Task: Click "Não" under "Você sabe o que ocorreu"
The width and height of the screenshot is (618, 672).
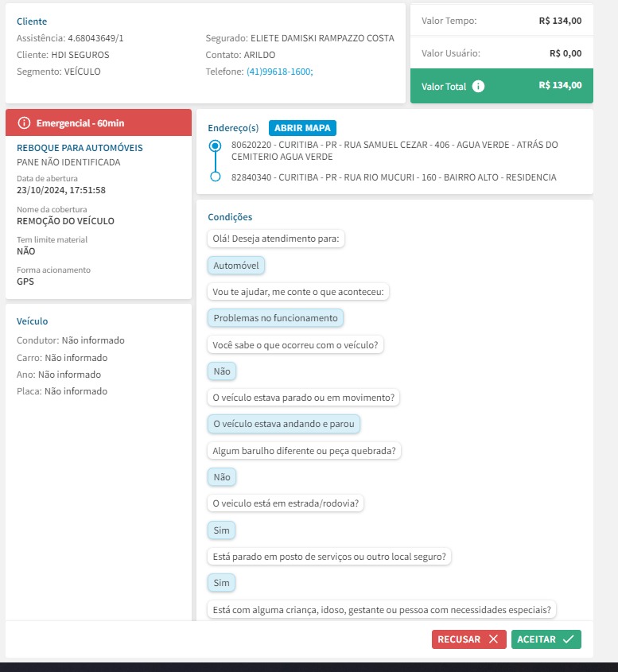Action: [222, 371]
